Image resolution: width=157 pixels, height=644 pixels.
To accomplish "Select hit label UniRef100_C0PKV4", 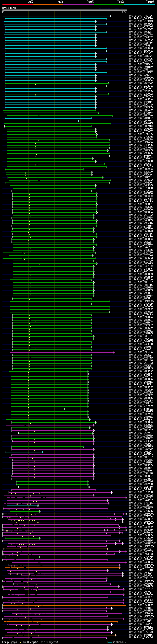I will click(141, 573).
